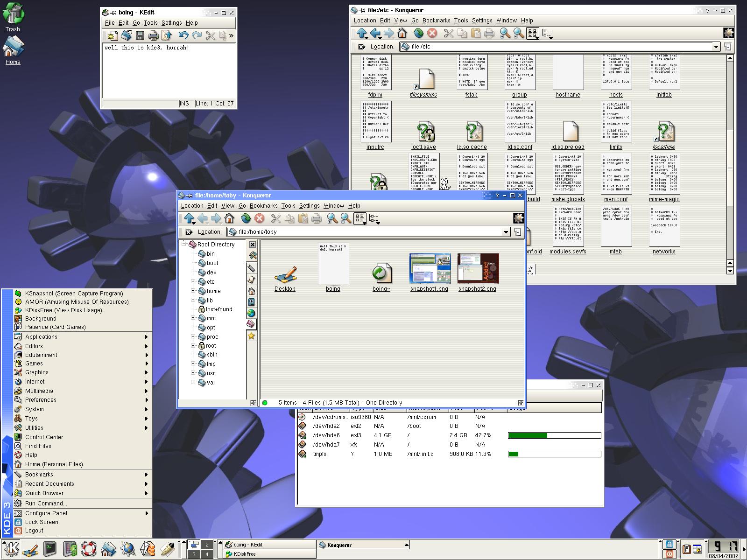Expand the var folder in the tree
Screen dimensions: 747x560
(193, 382)
